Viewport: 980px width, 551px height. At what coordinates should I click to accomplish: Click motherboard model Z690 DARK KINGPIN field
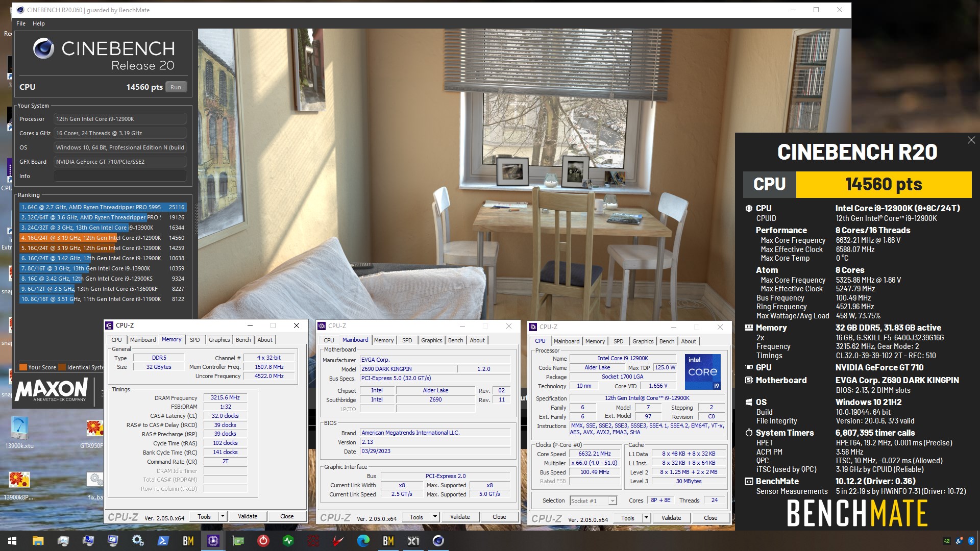(408, 369)
